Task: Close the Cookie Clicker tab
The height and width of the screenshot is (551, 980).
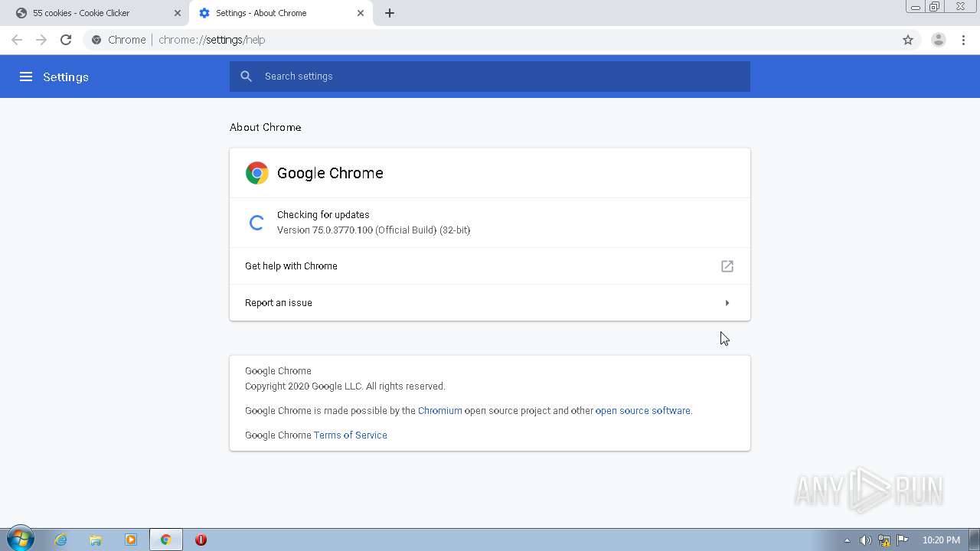Action: (178, 13)
